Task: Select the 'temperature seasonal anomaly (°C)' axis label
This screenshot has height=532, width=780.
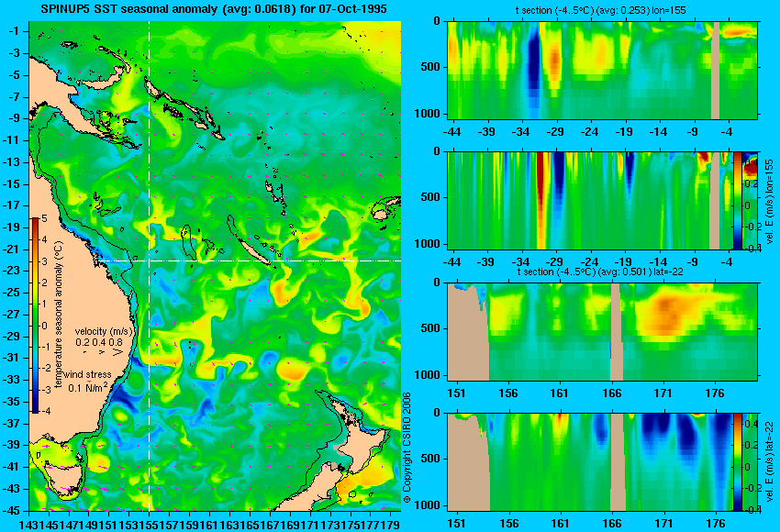Action: click(x=58, y=315)
